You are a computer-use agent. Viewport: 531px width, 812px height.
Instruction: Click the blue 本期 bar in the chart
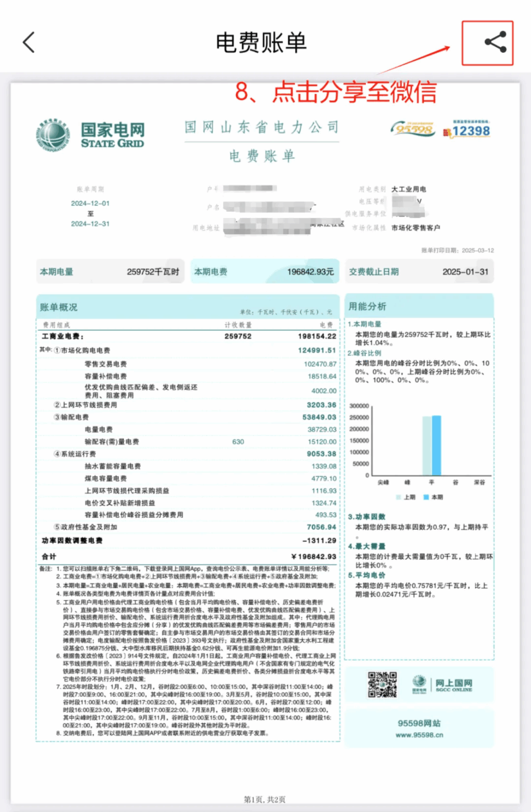click(436, 446)
